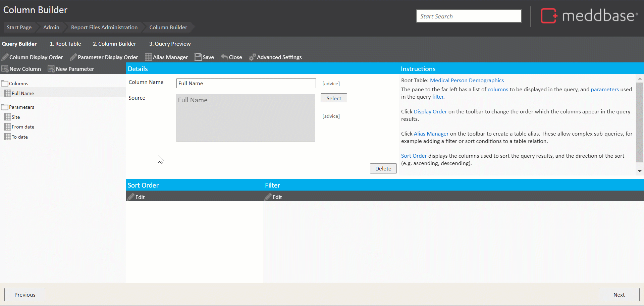Open 3. Query Preview step

170,44
